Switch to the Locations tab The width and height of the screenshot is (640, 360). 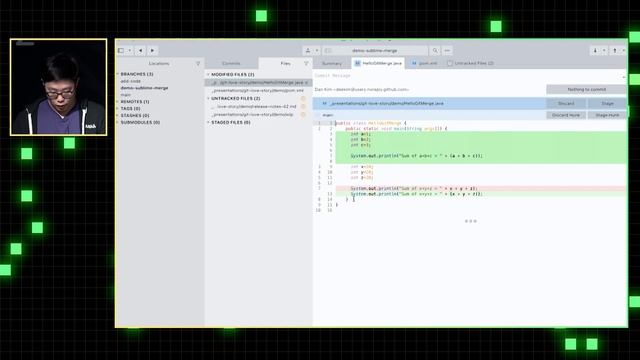click(x=159, y=64)
